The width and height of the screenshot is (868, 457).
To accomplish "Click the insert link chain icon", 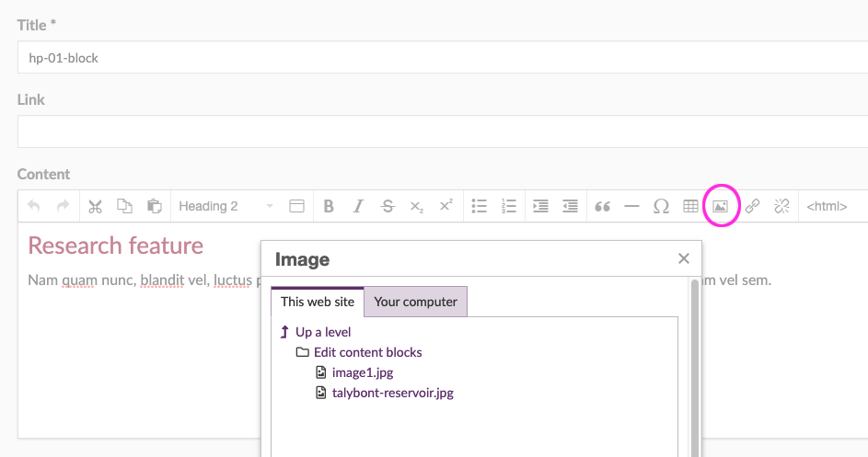I will point(752,206).
